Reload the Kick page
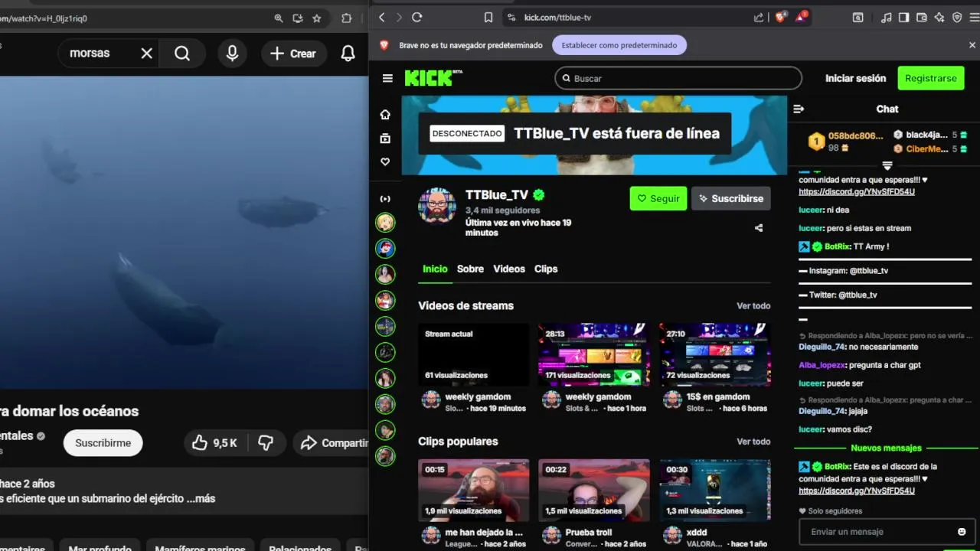 [417, 17]
